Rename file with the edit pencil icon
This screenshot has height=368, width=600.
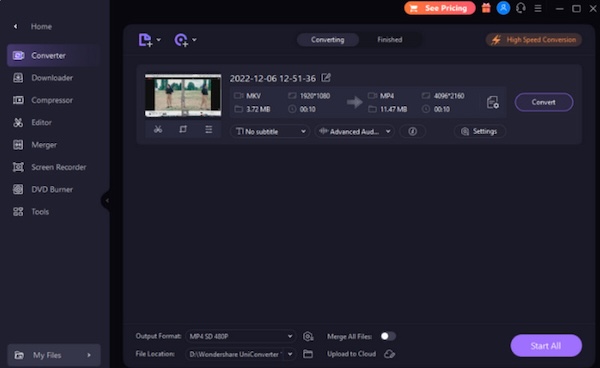click(326, 78)
